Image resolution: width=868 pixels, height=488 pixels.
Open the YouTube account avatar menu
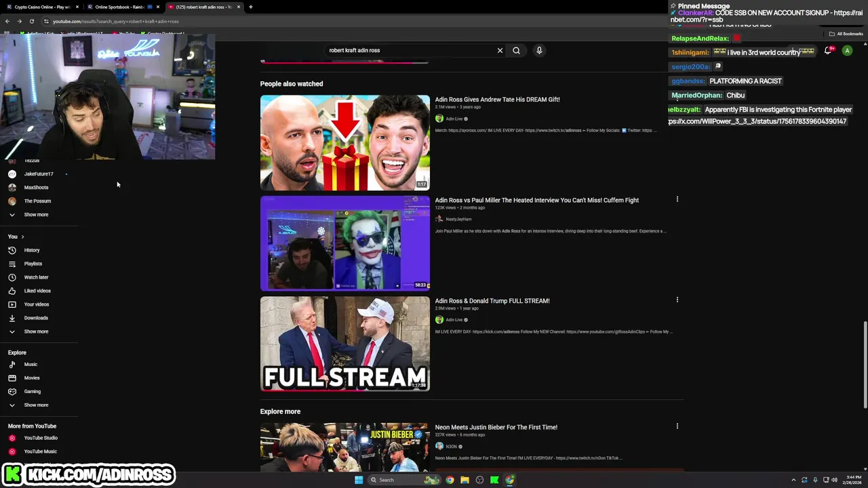847,50
